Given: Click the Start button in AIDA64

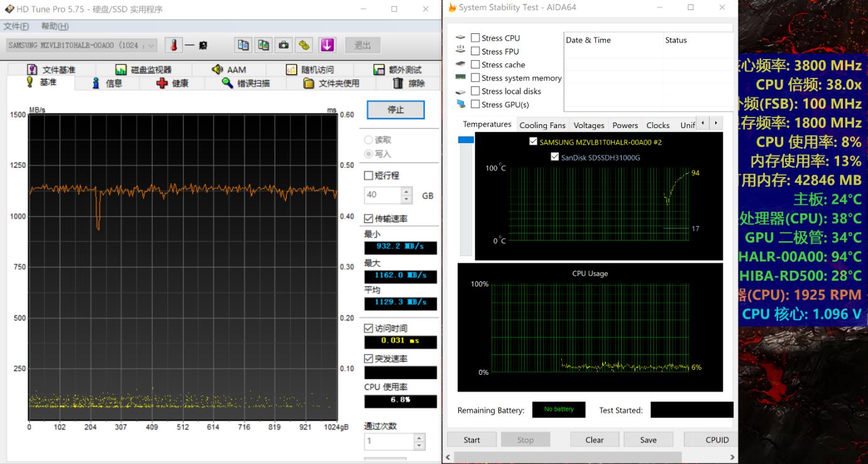Looking at the screenshot, I should point(471,439).
